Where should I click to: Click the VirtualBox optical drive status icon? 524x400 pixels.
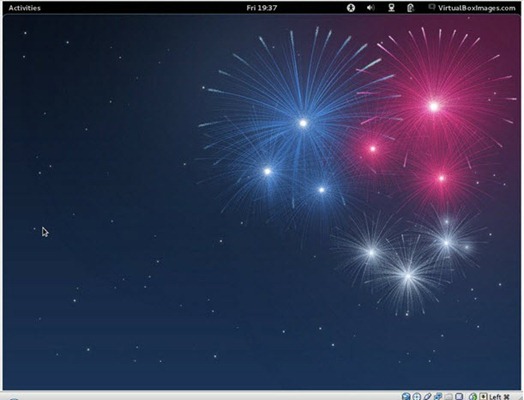click(416, 396)
